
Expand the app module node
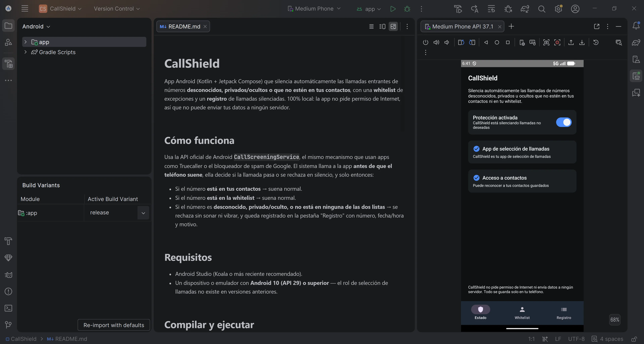(x=25, y=42)
